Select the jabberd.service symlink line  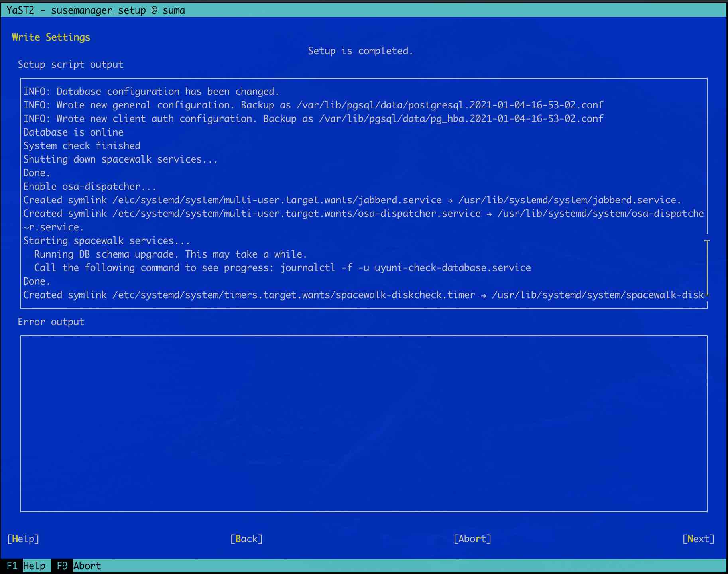coord(352,200)
